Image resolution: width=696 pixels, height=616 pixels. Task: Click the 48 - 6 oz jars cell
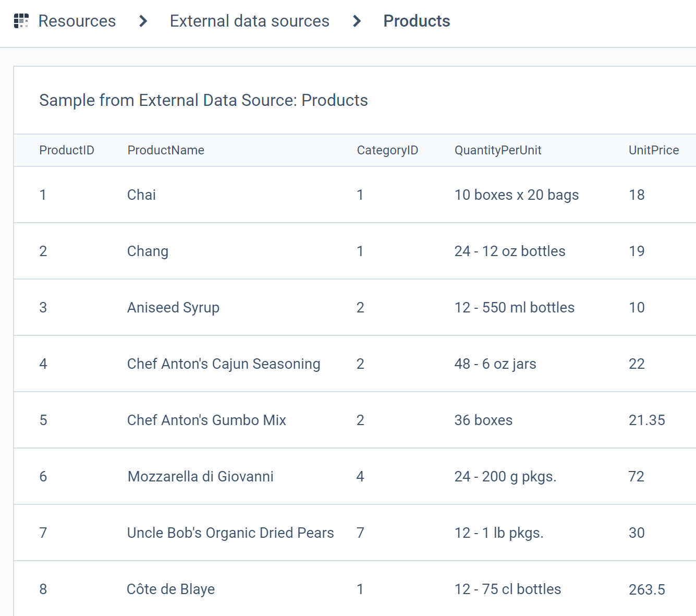tap(495, 364)
